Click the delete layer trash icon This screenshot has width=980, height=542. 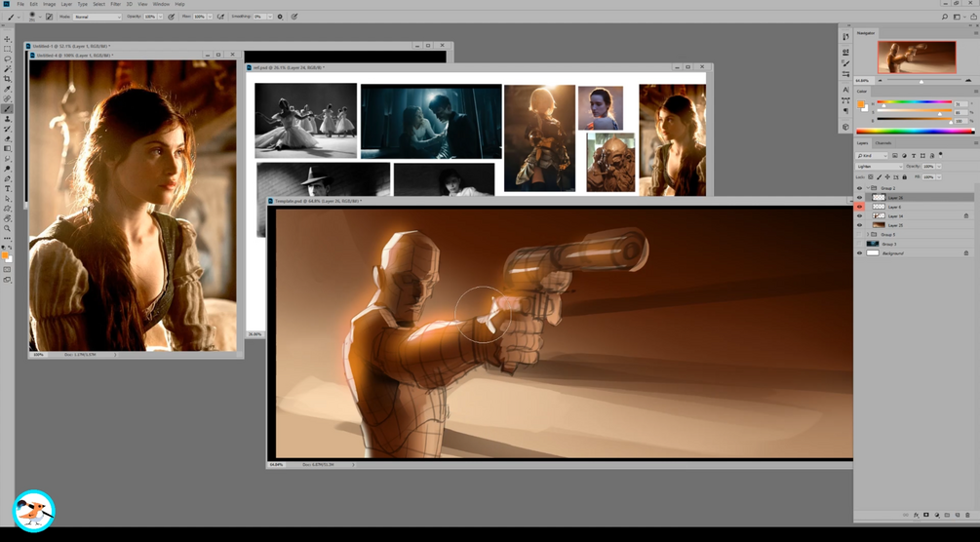point(968,515)
